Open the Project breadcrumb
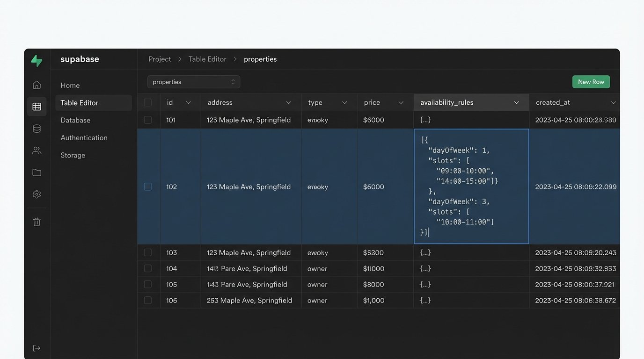The height and width of the screenshot is (359, 644). 159,59
